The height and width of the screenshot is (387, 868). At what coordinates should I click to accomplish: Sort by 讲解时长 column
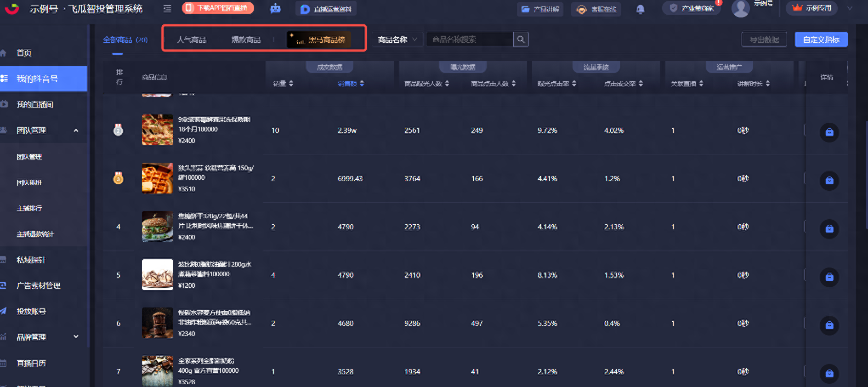(x=767, y=84)
